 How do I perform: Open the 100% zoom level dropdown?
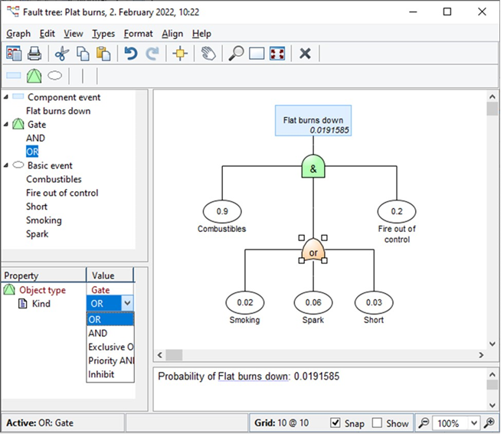(x=473, y=423)
